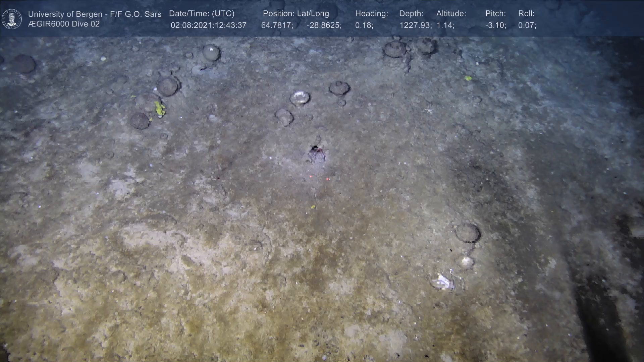This screenshot has height=362, width=644.
Task: Click the Roll label
Action: [526, 13]
